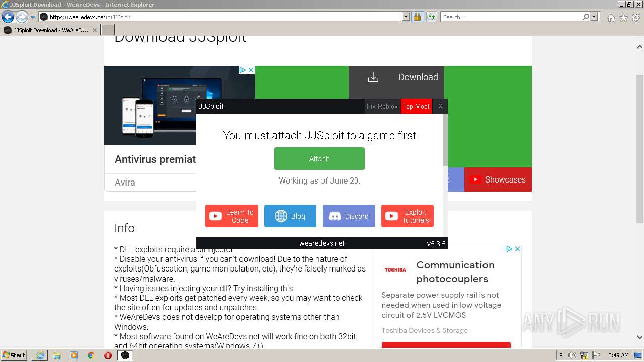The height and width of the screenshot is (362, 644).
Task: Click the Toshiba logo in the ad
Action: point(395,270)
